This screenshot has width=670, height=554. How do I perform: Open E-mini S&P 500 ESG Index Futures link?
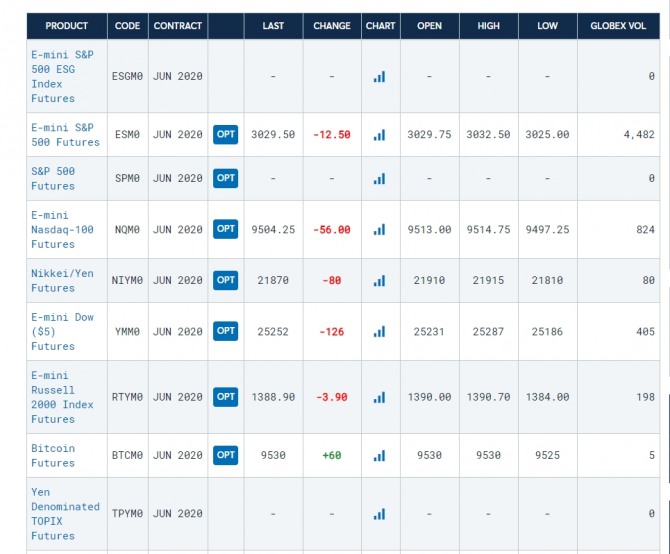pos(62,76)
